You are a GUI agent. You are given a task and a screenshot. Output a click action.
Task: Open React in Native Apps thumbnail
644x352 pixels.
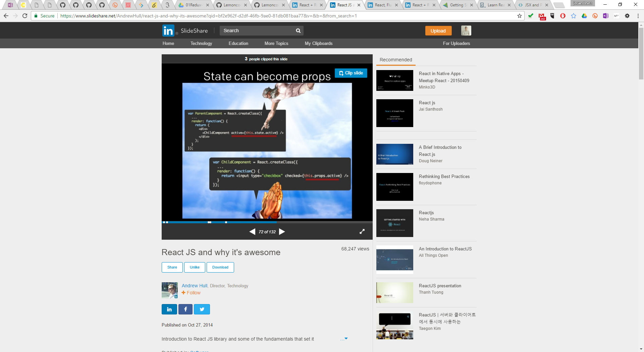click(395, 80)
